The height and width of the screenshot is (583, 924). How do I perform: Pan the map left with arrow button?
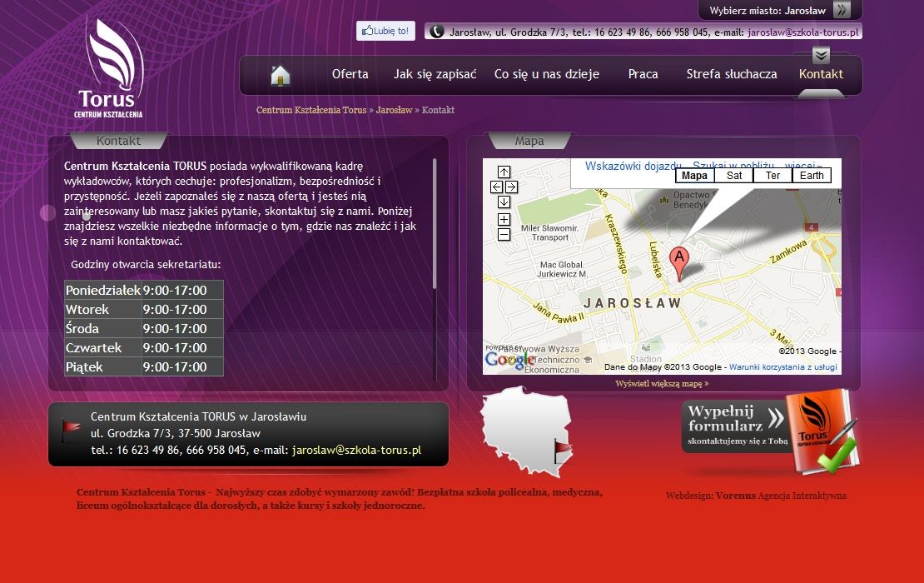tap(496, 187)
